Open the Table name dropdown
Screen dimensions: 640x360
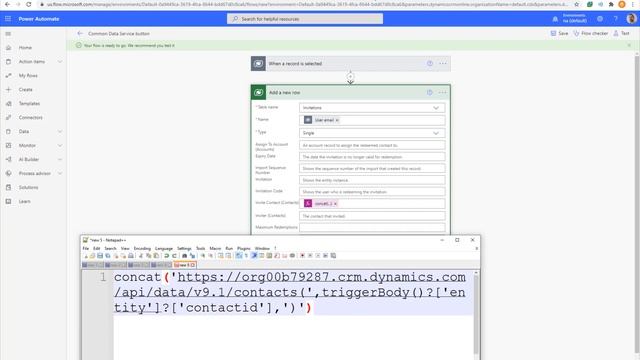[x=372, y=108]
